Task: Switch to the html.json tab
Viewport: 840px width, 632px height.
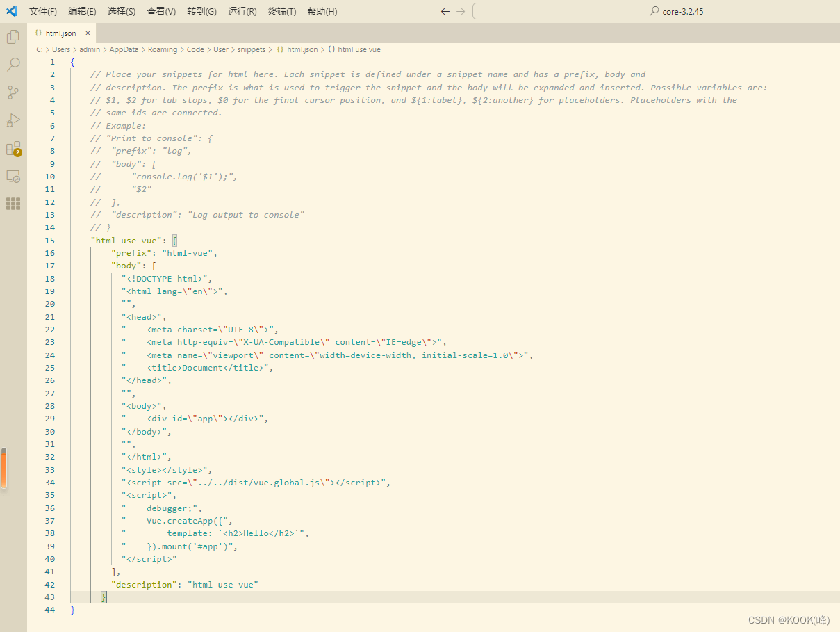Action: tap(61, 32)
